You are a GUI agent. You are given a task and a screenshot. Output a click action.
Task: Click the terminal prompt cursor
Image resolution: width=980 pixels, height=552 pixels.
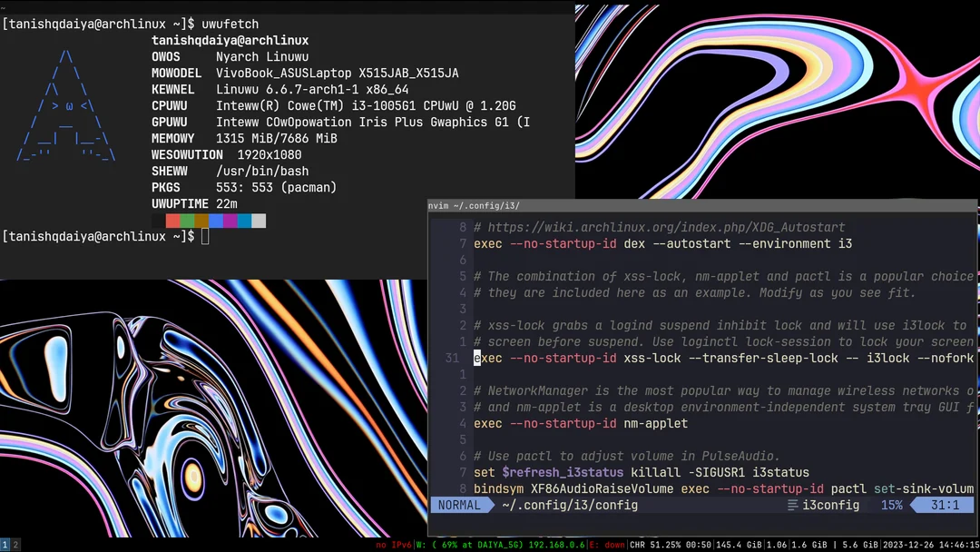pos(204,236)
